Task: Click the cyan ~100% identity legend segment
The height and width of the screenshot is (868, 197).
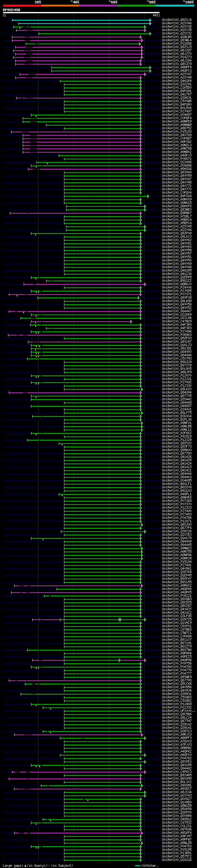Action: [175, 6]
